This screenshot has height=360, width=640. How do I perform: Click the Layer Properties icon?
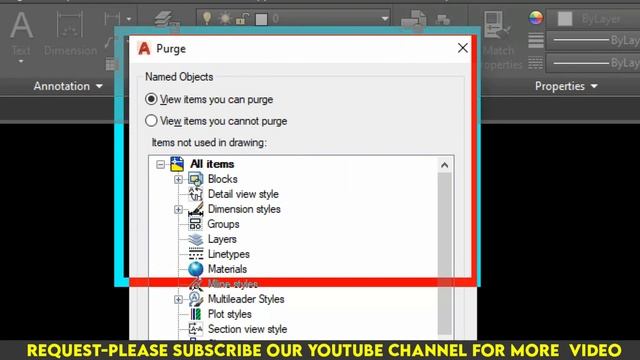(x=167, y=20)
